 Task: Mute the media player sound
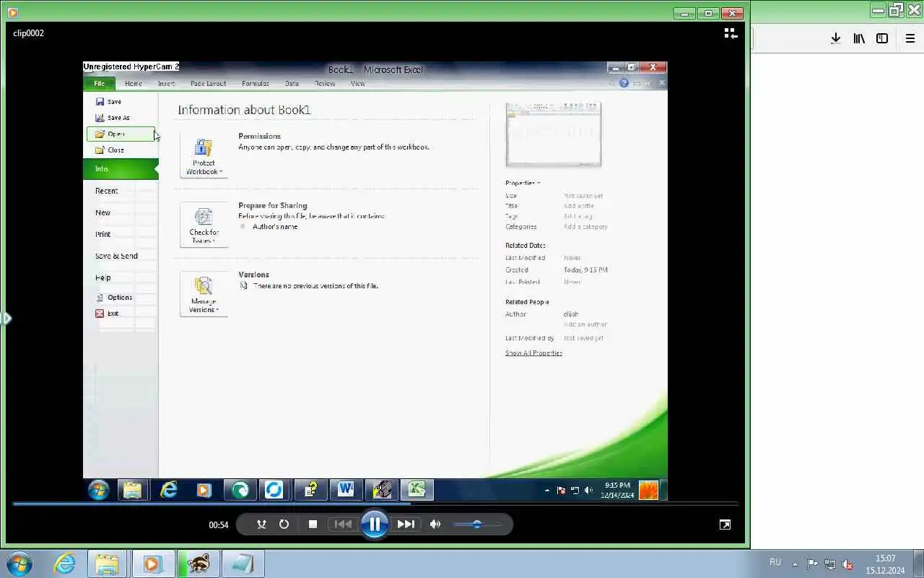[x=435, y=525]
